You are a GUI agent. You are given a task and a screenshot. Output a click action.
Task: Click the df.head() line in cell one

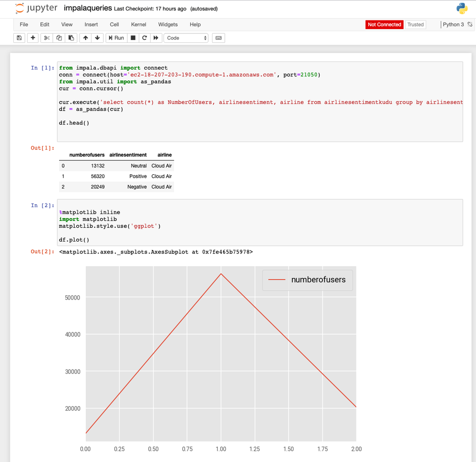74,123
